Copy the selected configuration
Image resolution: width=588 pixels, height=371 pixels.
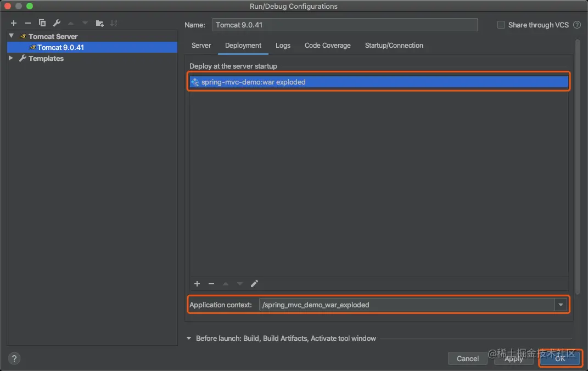pos(42,23)
